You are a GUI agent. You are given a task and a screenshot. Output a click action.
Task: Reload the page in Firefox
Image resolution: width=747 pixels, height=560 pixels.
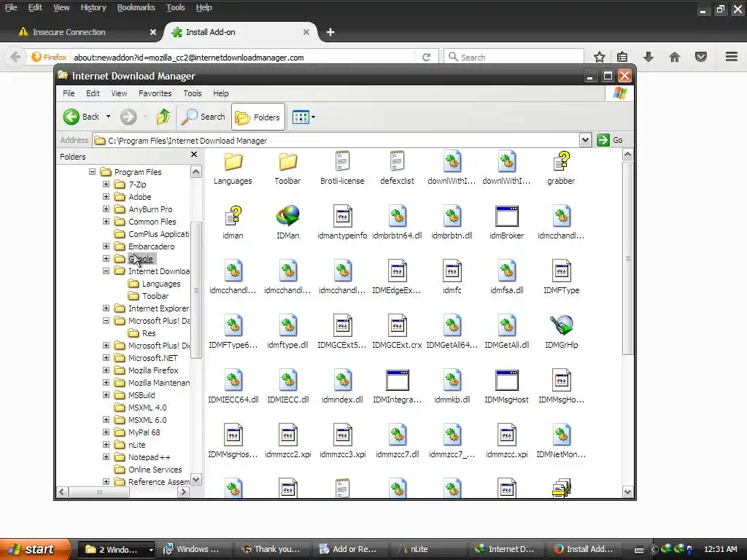point(426,57)
